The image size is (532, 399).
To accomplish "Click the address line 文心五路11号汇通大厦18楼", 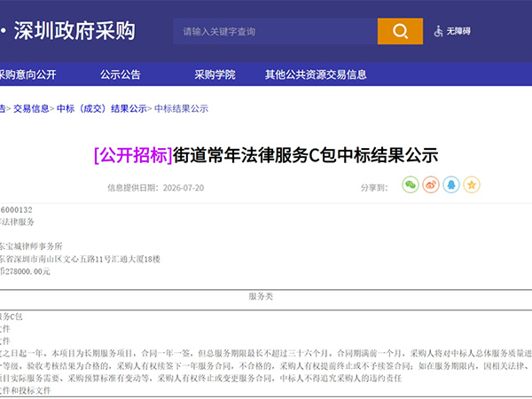I will [x=112, y=259].
